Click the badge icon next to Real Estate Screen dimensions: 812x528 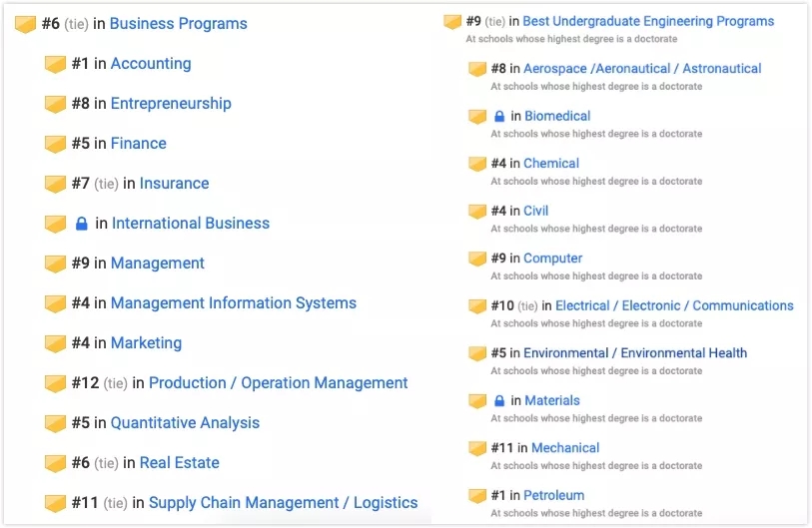(x=56, y=463)
